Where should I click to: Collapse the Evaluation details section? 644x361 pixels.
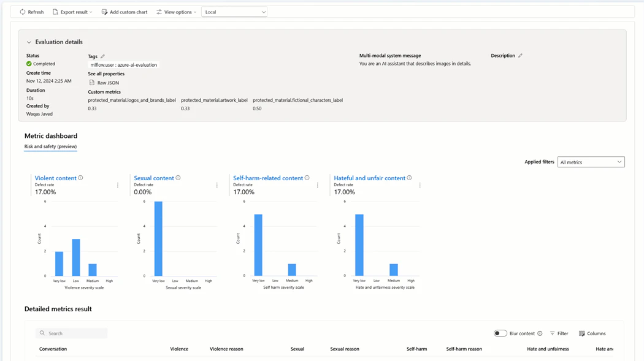[29, 42]
